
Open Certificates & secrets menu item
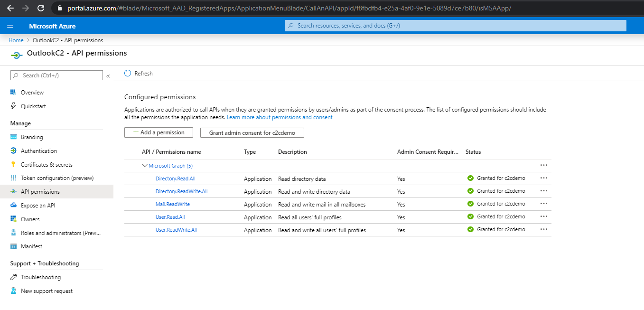point(47,165)
